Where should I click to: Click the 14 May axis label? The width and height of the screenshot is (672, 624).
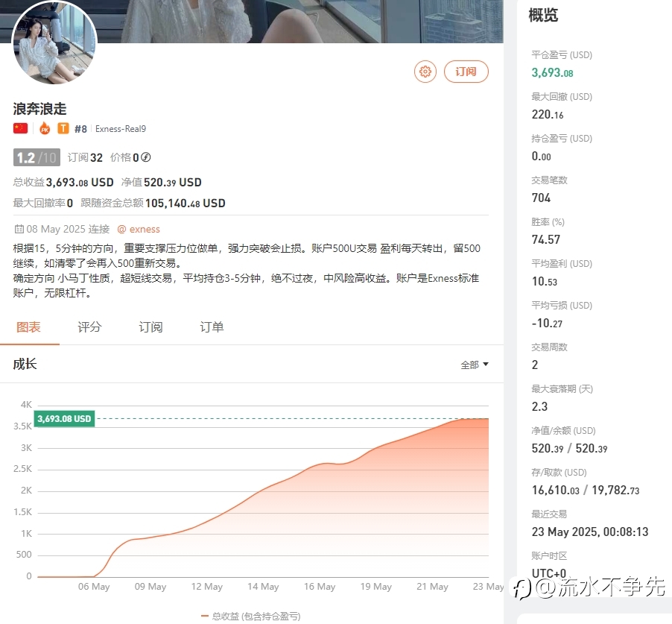(263, 586)
